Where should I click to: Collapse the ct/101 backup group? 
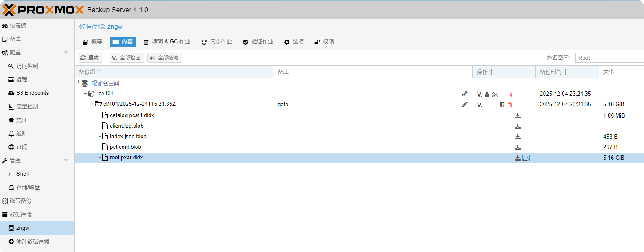85,94
